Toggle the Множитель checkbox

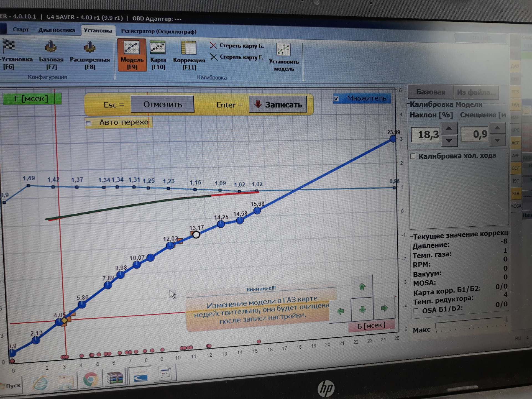[336, 99]
